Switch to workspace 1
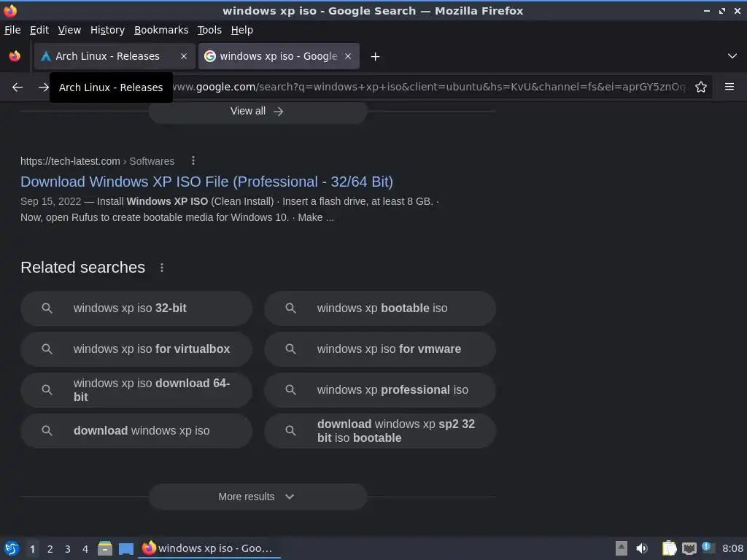The height and width of the screenshot is (560, 747). coord(32,549)
